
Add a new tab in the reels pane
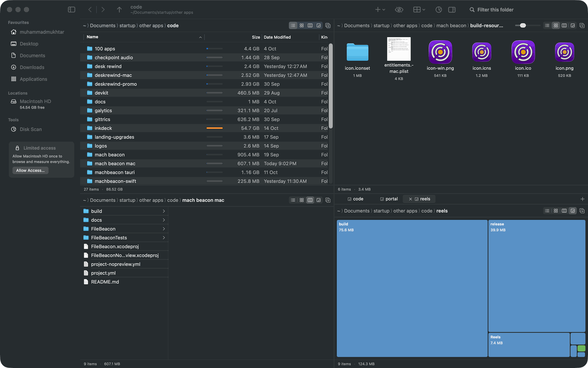click(x=582, y=199)
